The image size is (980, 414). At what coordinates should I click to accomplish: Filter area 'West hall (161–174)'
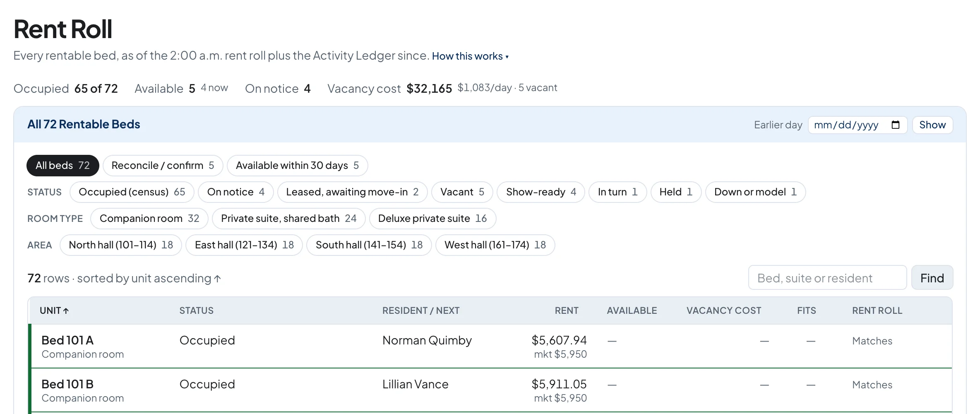point(495,245)
